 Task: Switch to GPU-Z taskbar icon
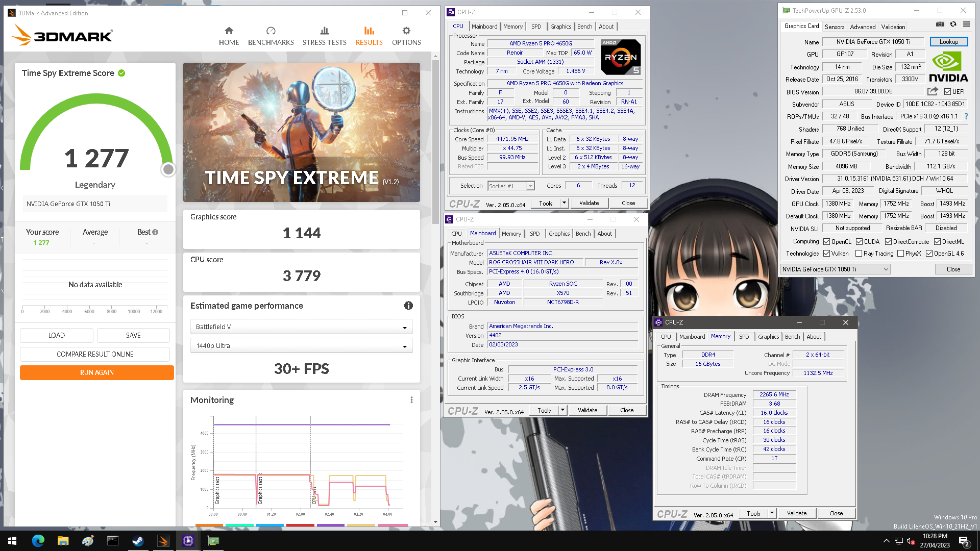point(213,541)
